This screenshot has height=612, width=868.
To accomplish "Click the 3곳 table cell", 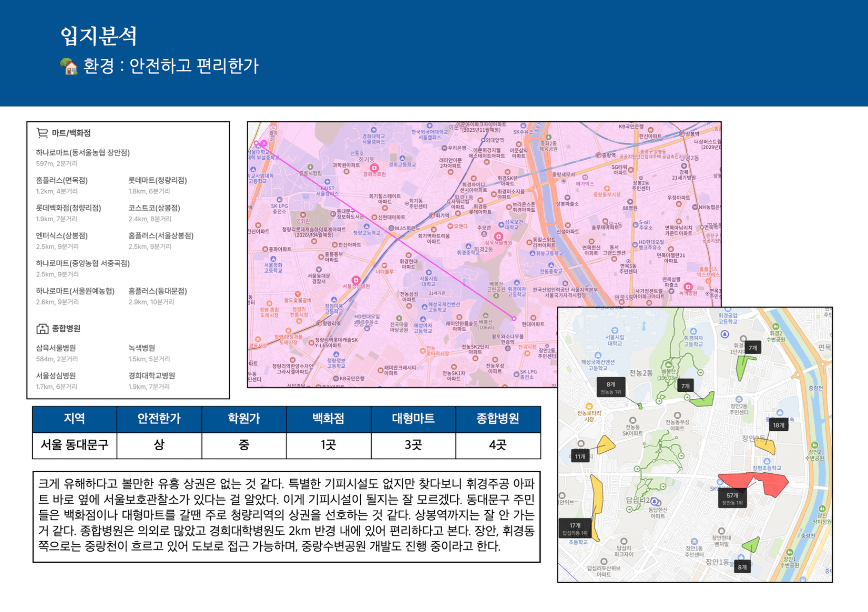I will (413, 445).
